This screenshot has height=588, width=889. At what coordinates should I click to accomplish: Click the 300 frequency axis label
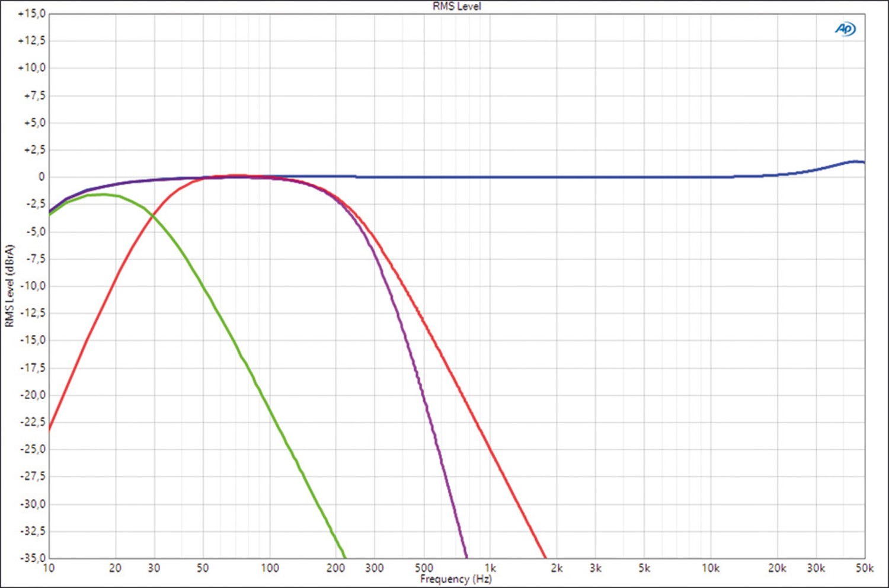tap(374, 568)
